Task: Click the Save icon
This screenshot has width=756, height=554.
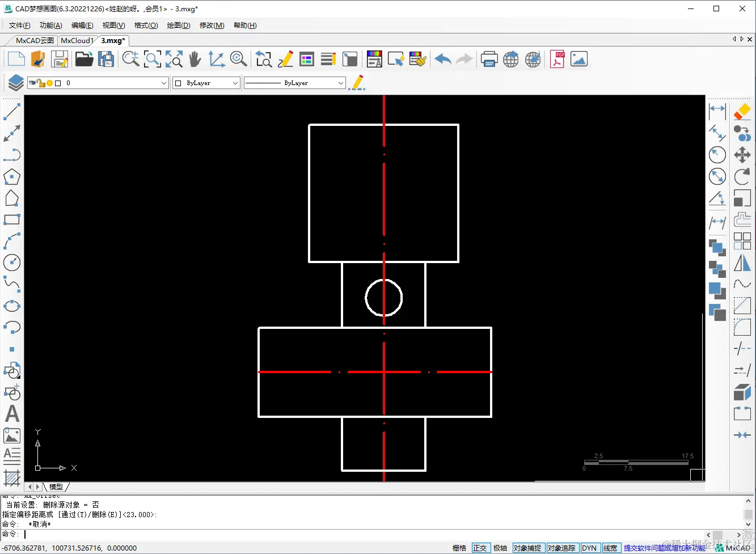Action: click(60, 59)
